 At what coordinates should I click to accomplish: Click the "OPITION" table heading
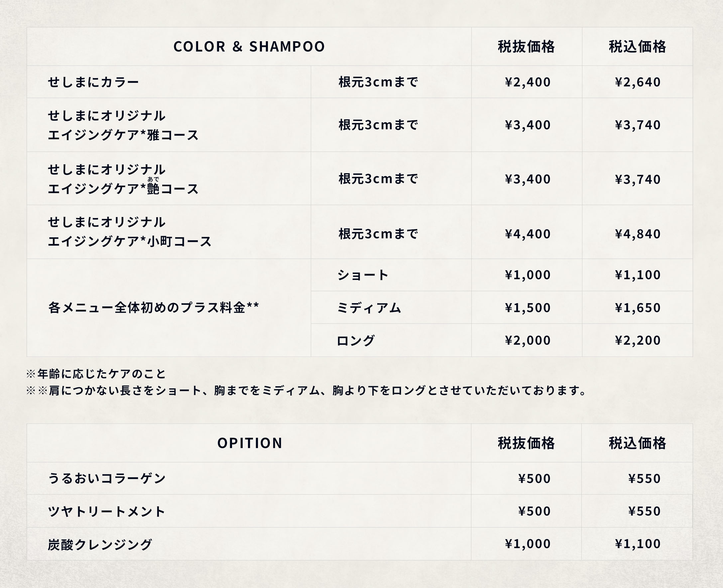[x=250, y=443]
